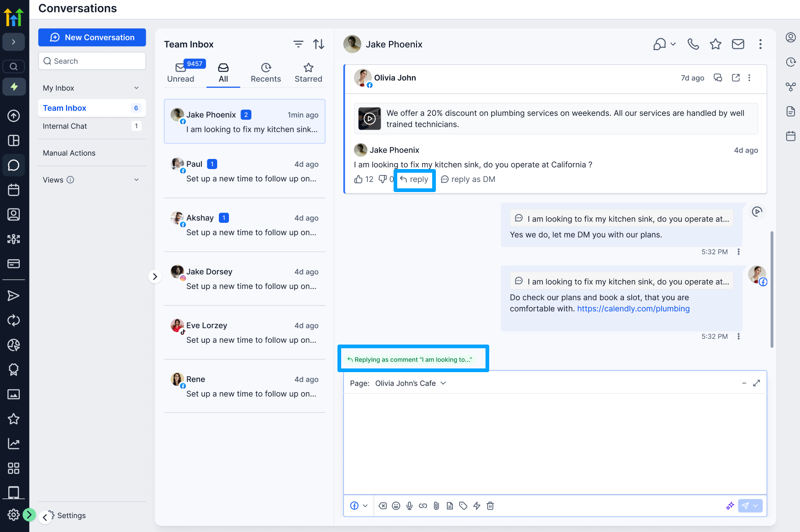Switch to the Unread tab
This screenshot has width=800, height=532.
[181, 73]
